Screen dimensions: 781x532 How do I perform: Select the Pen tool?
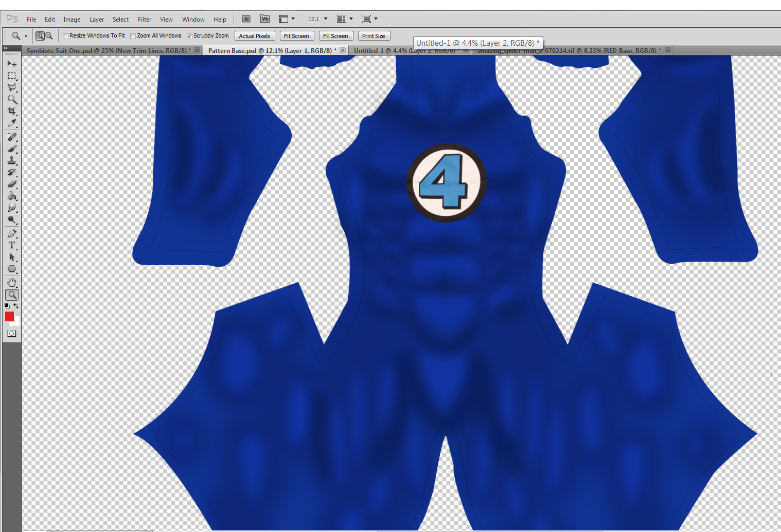point(12,233)
